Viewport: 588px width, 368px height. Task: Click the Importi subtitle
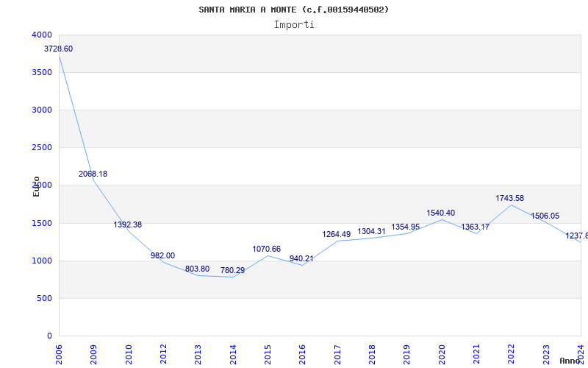click(294, 25)
